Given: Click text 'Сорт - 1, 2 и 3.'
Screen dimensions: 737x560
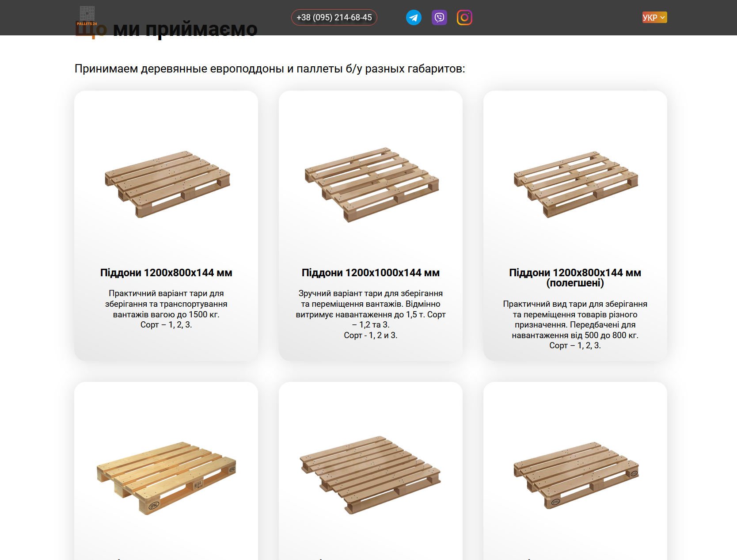Looking at the screenshot, I should (x=371, y=335).
